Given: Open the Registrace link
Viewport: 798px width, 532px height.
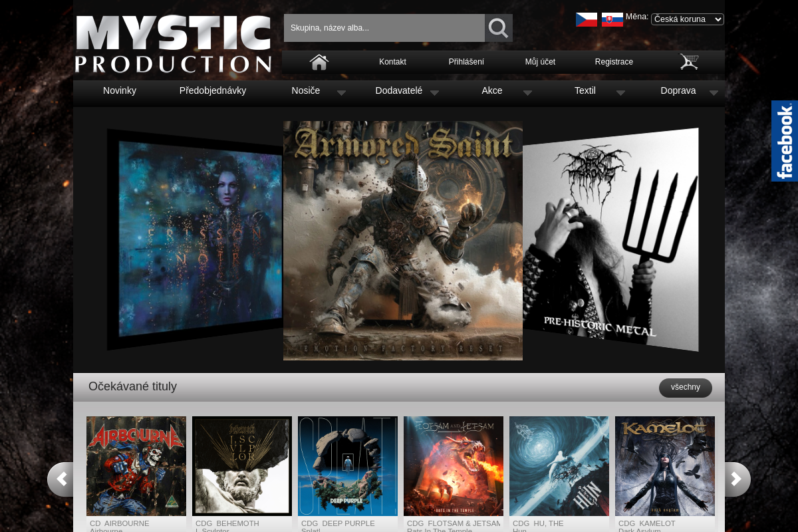Looking at the screenshot, I should 614,62.
